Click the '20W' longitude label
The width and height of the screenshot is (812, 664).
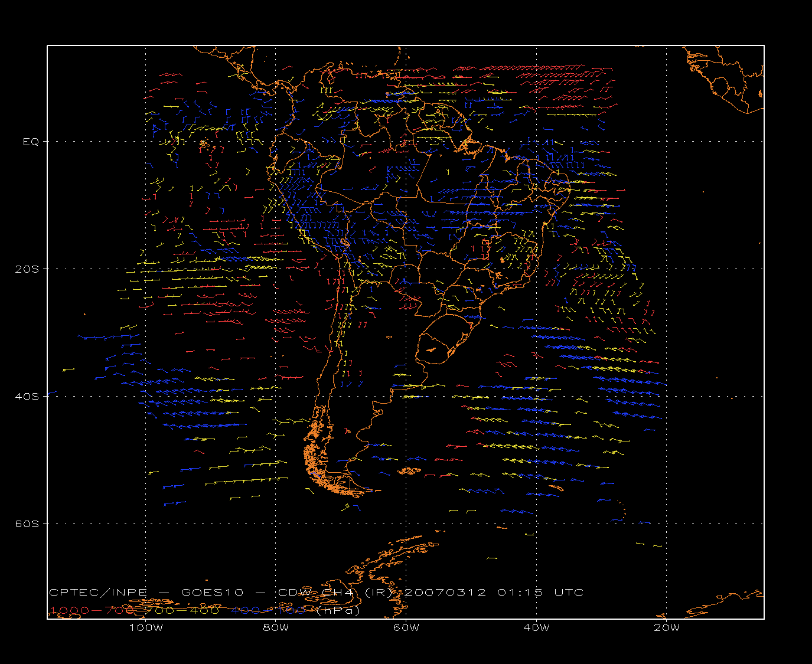[667, 628]
